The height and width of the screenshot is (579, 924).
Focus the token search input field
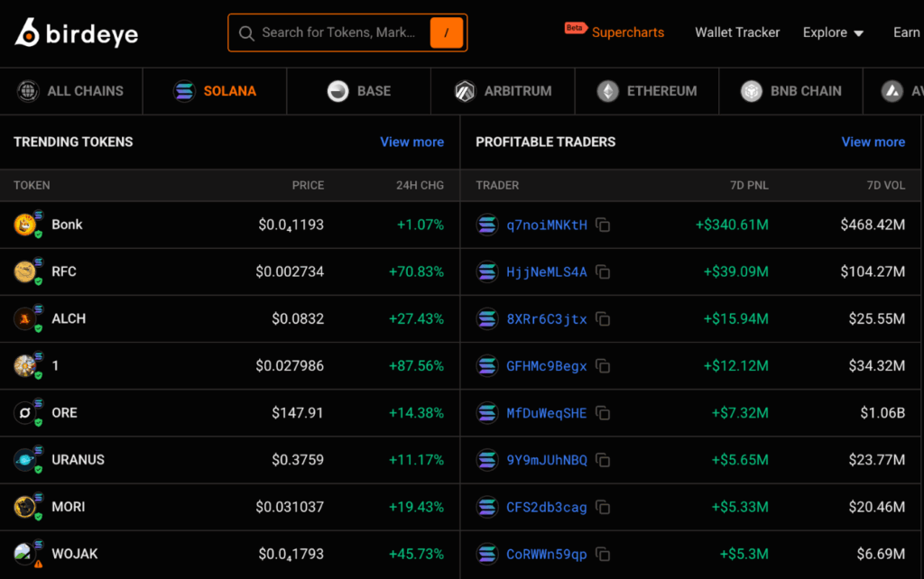point(338,33)
